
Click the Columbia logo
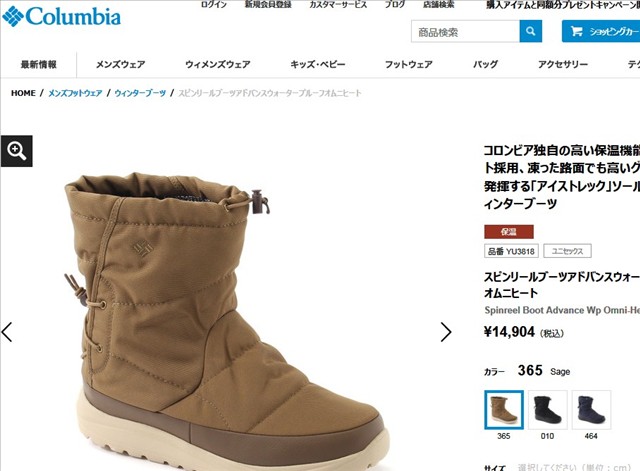pyautogui.click(x=62, y=17)
